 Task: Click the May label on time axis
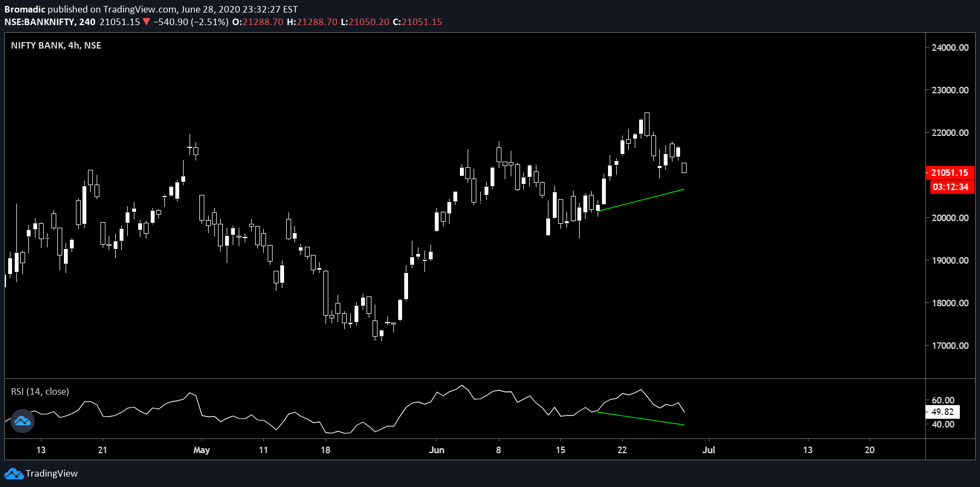tap(202, 450)
